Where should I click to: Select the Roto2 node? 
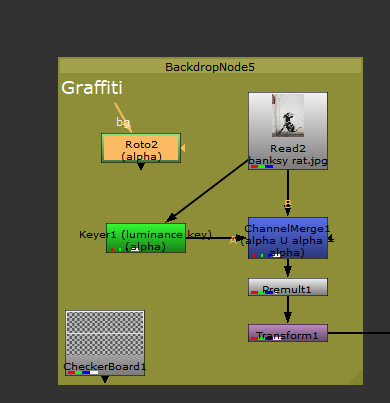point(141,148)
